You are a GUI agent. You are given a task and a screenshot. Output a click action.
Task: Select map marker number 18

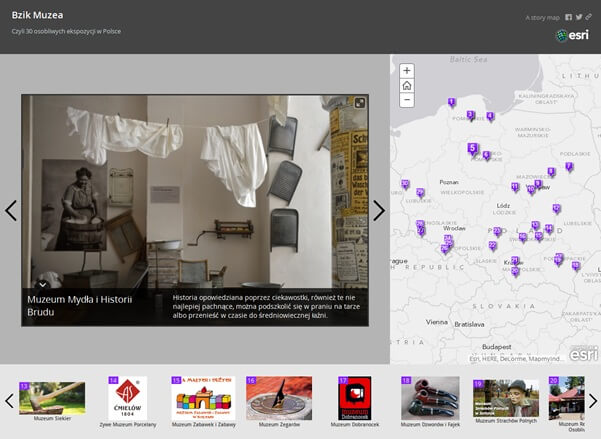(575, 265)
